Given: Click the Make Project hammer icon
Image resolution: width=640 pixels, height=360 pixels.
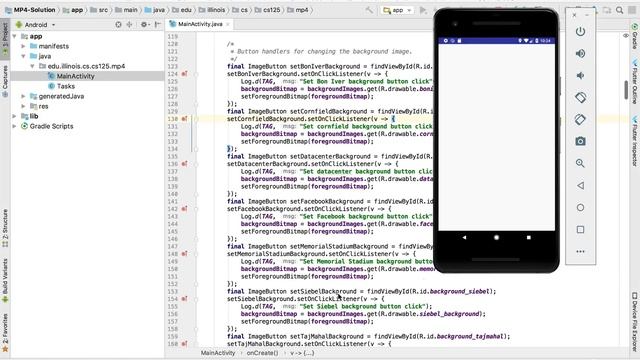Looking at the screenshot, I should coord(369,10).
